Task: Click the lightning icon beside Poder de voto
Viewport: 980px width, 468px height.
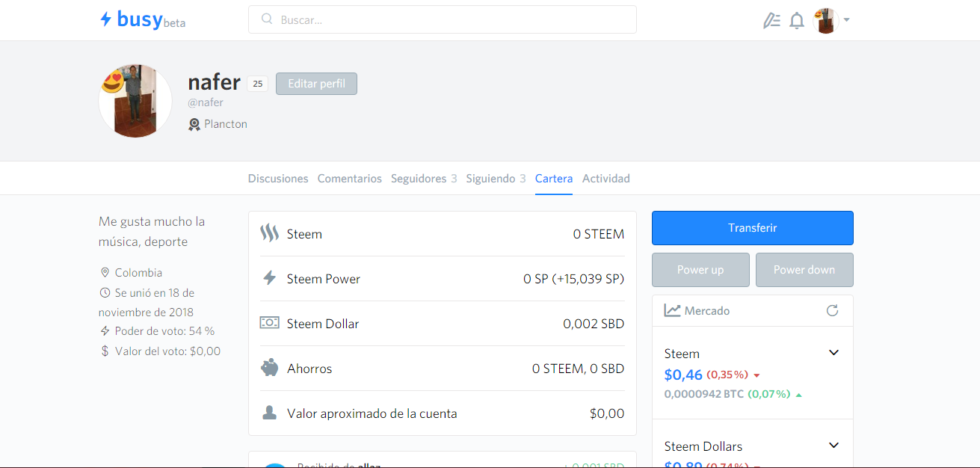Action: coord(105,330)
